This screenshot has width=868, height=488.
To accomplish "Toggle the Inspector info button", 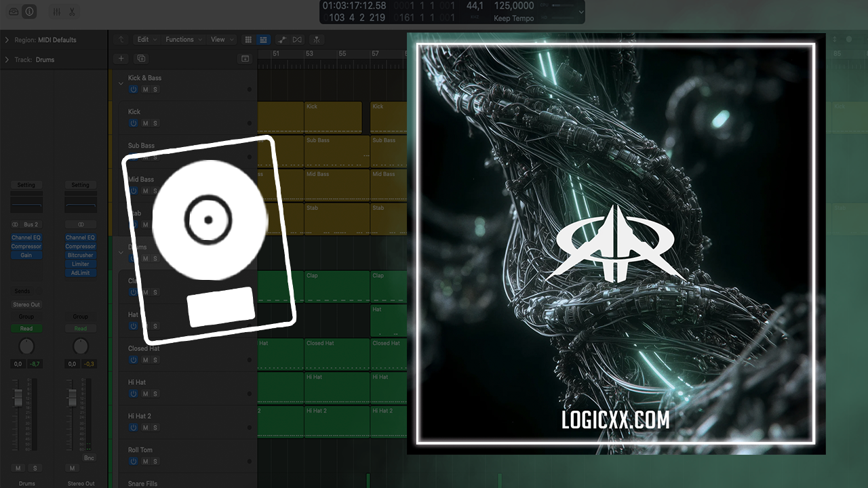I will tap(30, 12).
